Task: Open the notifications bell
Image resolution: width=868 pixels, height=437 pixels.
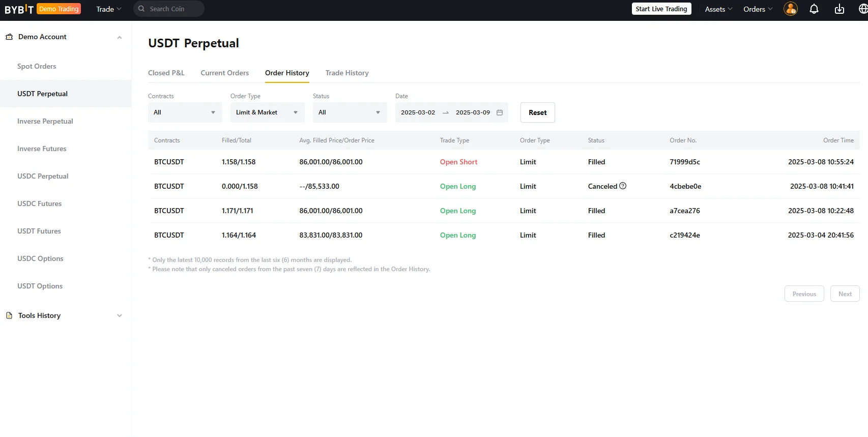Action: [814, 9]
